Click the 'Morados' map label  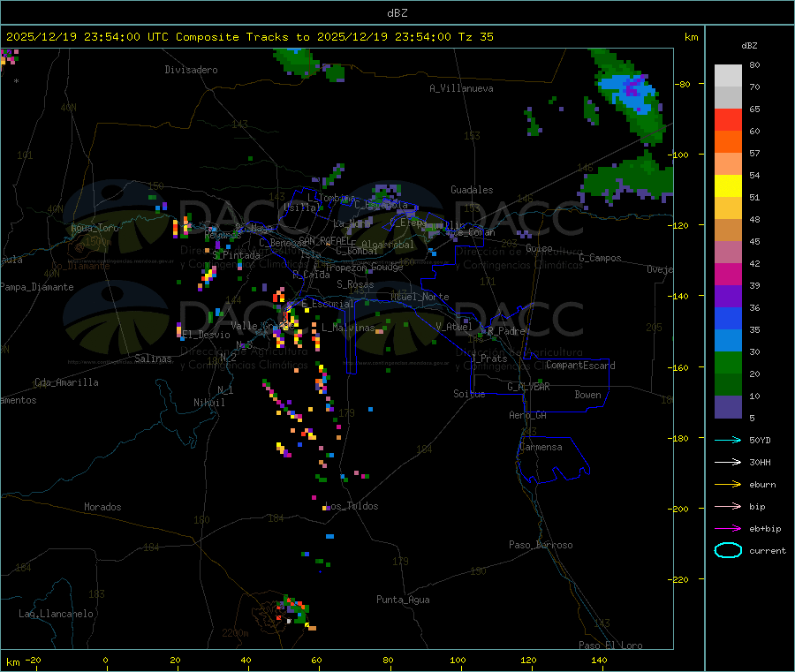click(x=102, y=507)
